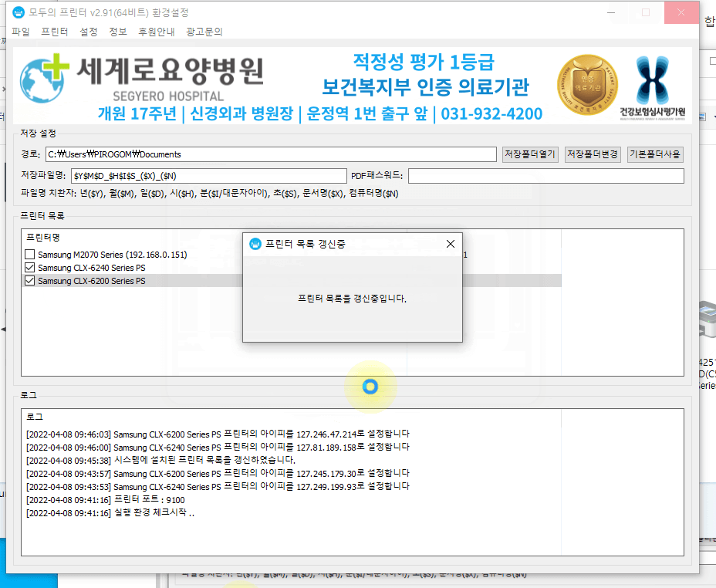The width and height of the screenshot is (716, 588).
Task: Uncheck the Samsung CLX-6200 Series PS checkbox
Action: [x=29, y=281]
